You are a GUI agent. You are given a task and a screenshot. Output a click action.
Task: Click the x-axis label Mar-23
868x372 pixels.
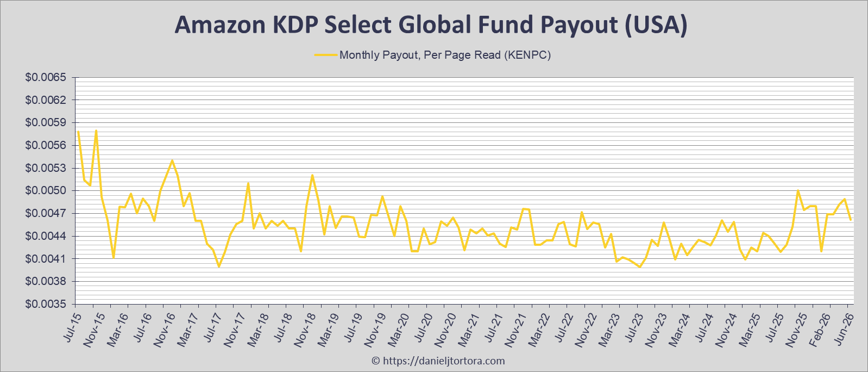pyautogui.click(x=608, y=330)
